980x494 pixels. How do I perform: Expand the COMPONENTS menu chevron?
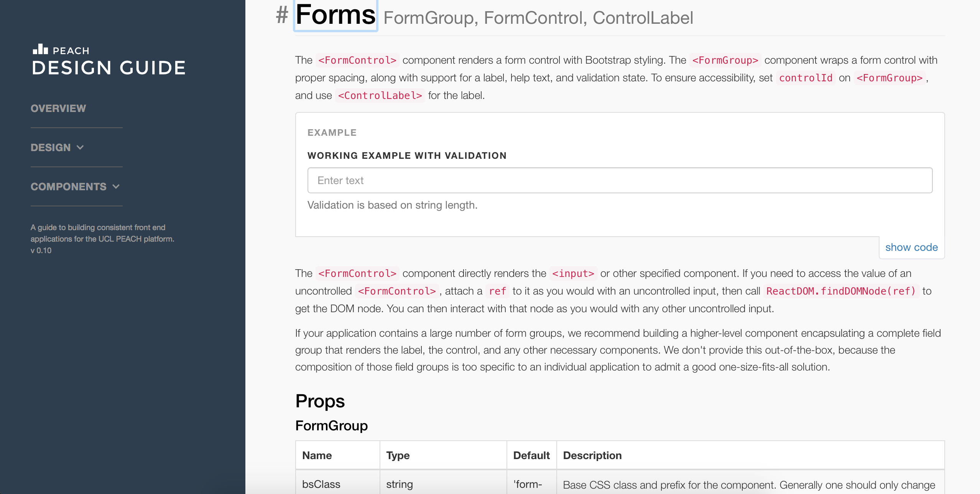[x=116, y=186]
